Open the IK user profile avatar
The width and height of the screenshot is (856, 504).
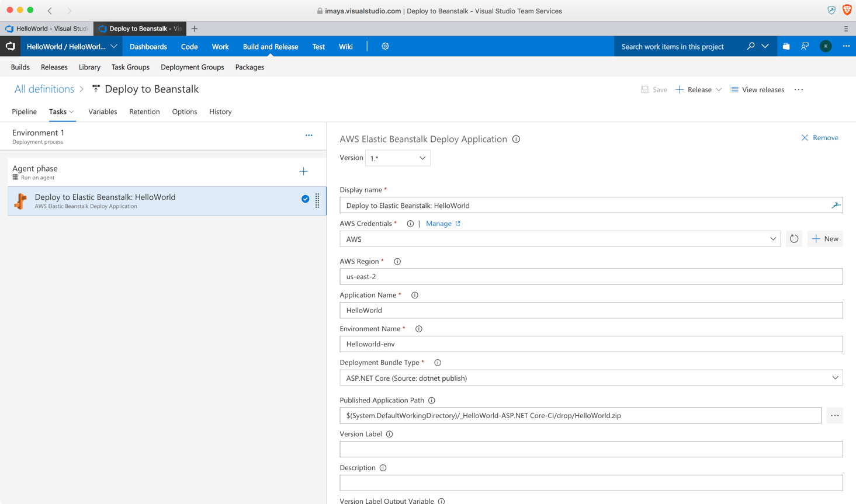click(826, 46)
